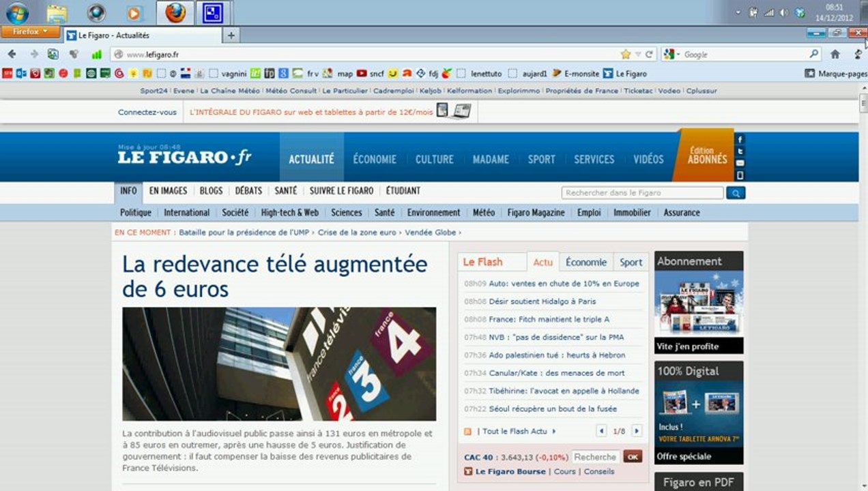Click the mobile phone icon in header

740,175
